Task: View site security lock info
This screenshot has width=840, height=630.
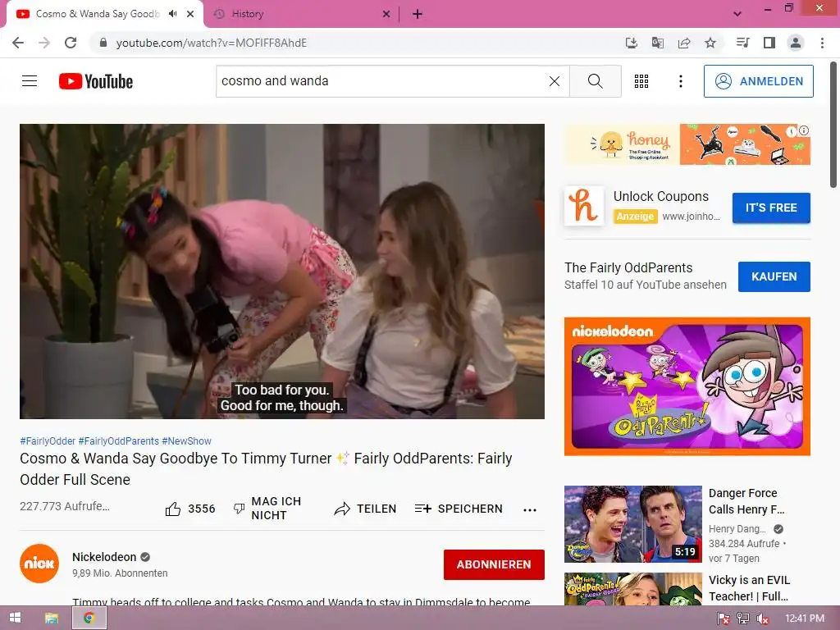Action: coord(103,43)
